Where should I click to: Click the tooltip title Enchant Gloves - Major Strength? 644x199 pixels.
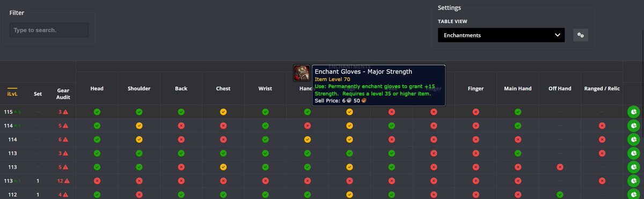(x=363, y=71)
